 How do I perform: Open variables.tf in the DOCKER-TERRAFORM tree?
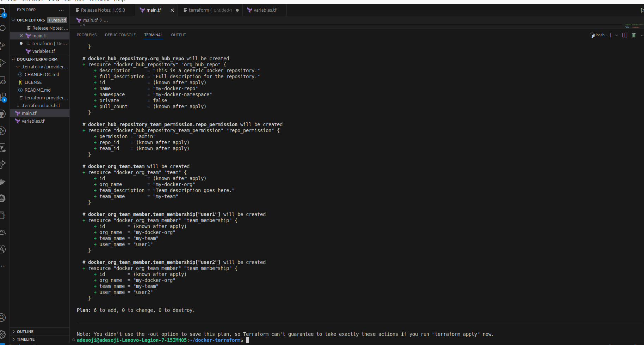coord(33,121)
